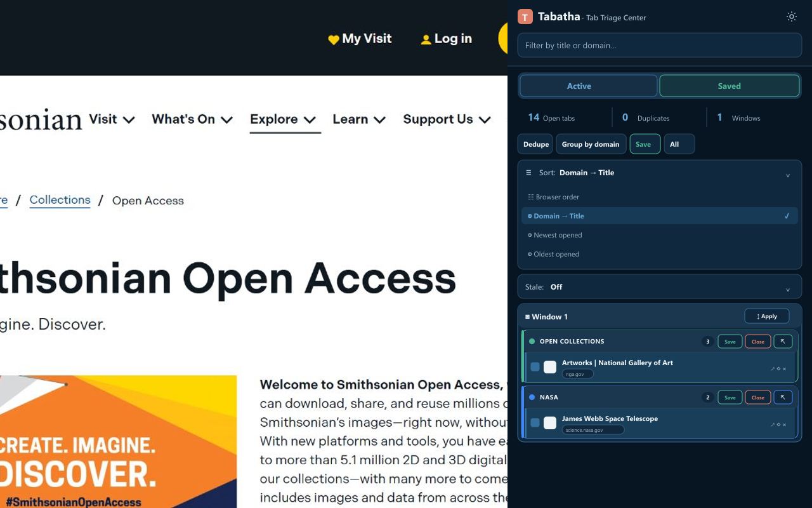The width and height of the screenshot is (812, 508).
Task: Open the Artworks tab via its arrow icon
Action: [773, 369]
